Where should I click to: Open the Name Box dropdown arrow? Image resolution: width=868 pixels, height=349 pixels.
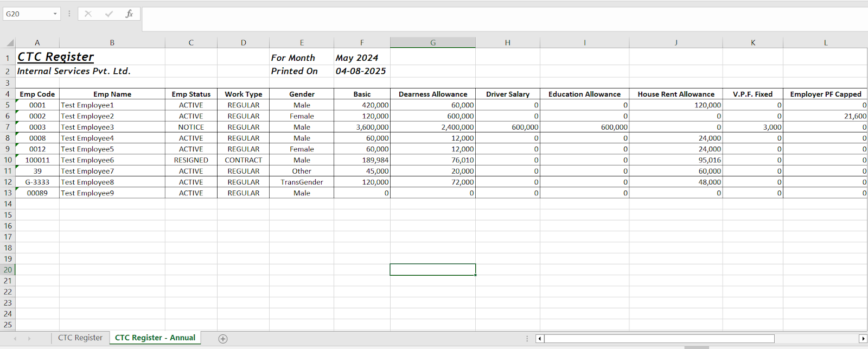pyautogui.click(x=55, y=14)
